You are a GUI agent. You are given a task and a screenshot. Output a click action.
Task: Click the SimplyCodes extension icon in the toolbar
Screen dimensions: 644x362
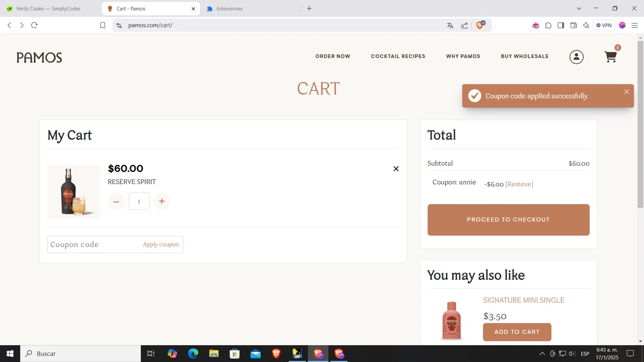(x=536, y=25)
